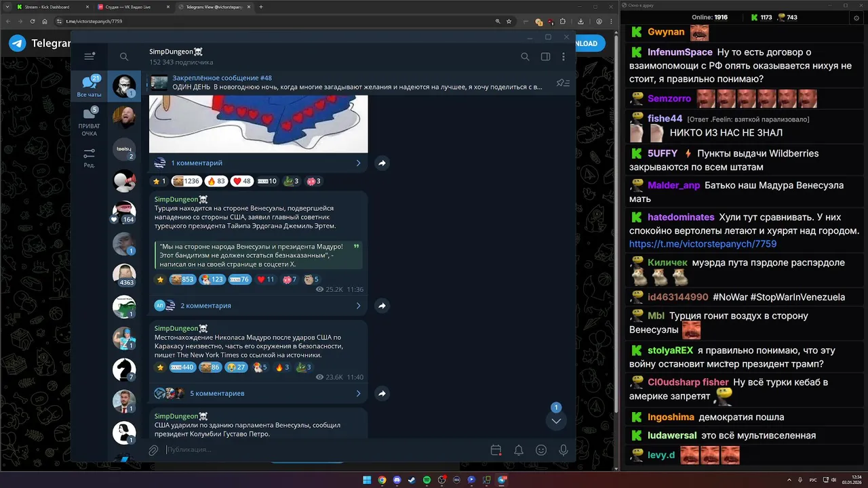Open the 'Ред.' edit folders item
This screenshot has height=488, width=868.
pyautogui.click(x=89, y=158)
